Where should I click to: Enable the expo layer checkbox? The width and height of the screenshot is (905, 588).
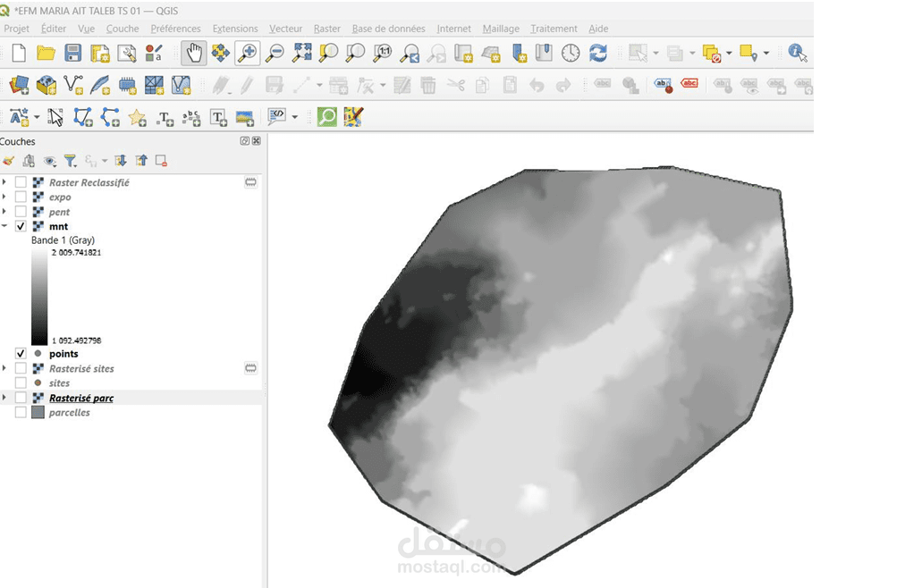21,197
